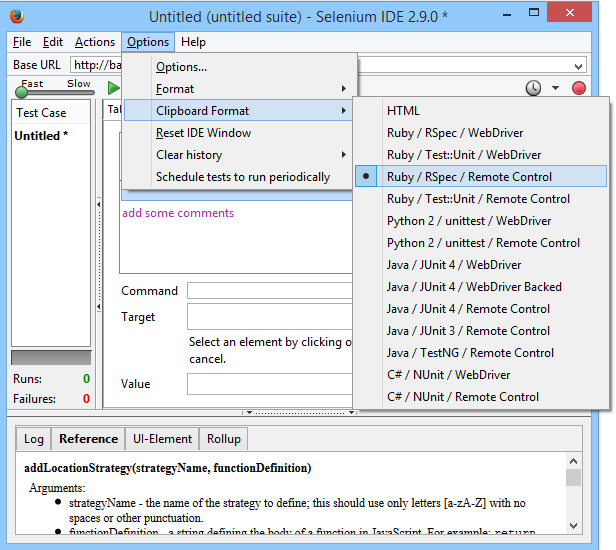Click inside the Value input field

[x=270, y=384]
